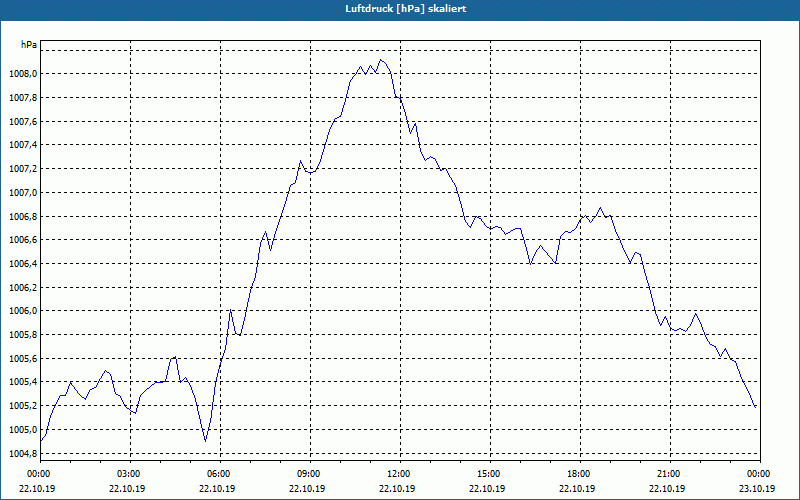Click the 1007,2 axis value
Viewport: 800px width, 500px height.
tap(23, 169)
